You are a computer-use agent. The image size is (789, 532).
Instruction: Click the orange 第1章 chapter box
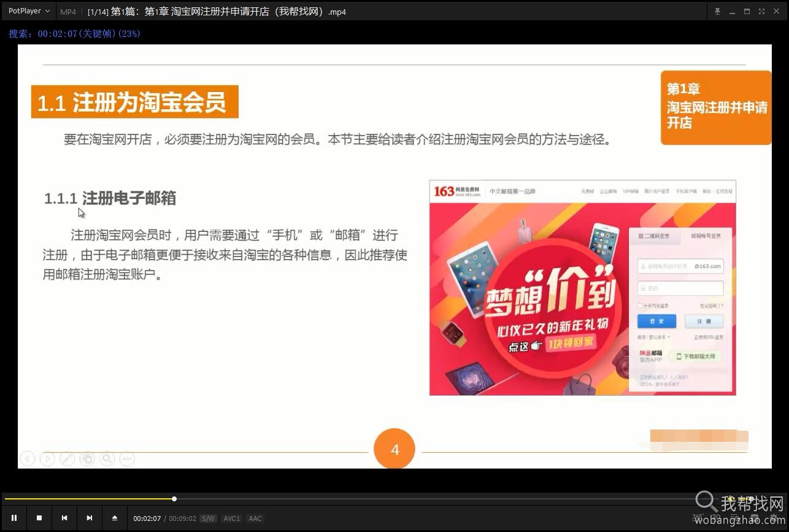[716, 107]
